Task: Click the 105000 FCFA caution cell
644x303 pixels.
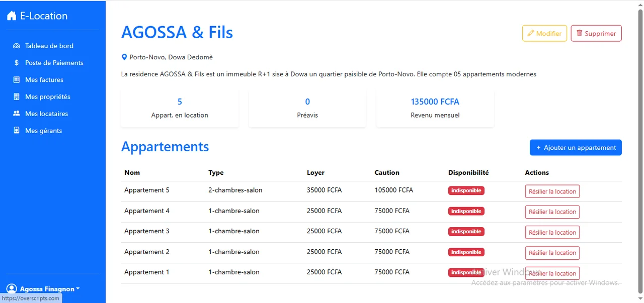Action: 394,190
